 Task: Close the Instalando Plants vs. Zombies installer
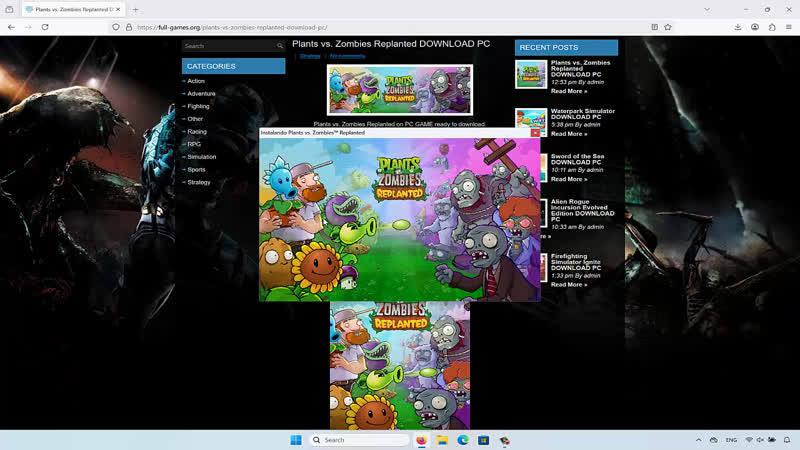point(535,133)
